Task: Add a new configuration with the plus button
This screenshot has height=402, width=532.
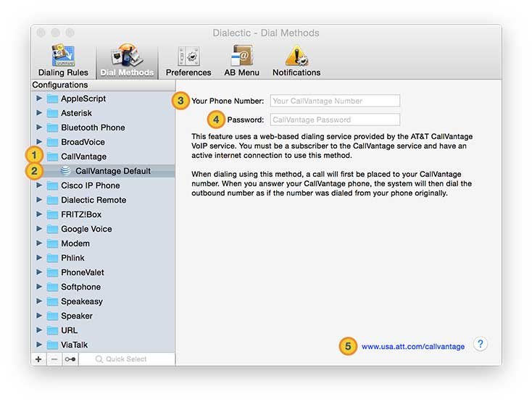Action: 38,359
